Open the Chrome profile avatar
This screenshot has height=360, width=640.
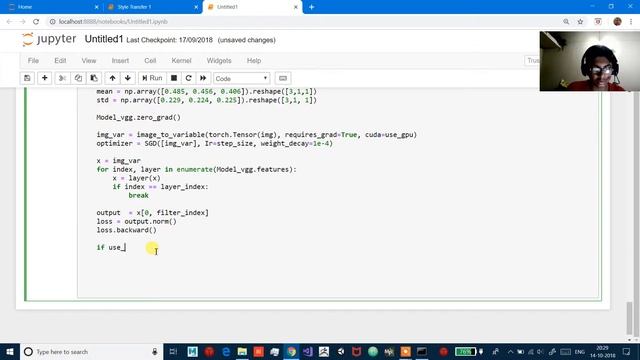[x=617, y=22]
